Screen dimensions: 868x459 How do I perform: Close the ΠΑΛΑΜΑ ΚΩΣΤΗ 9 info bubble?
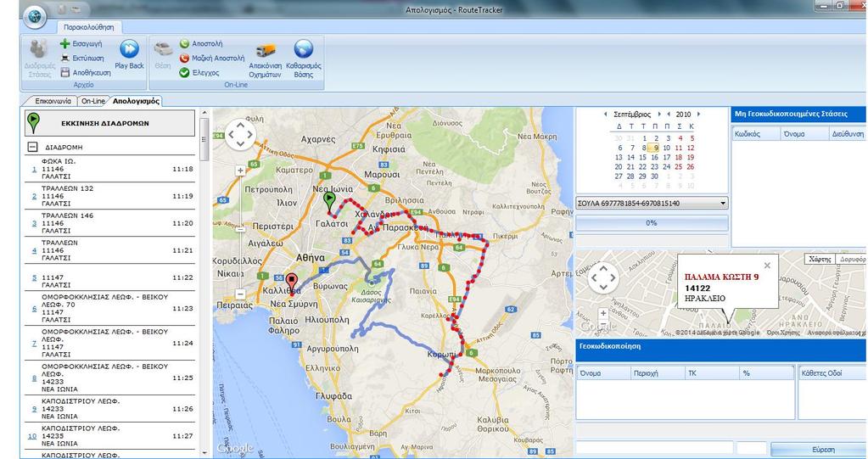pyautogui.click(x=767, y=266)
